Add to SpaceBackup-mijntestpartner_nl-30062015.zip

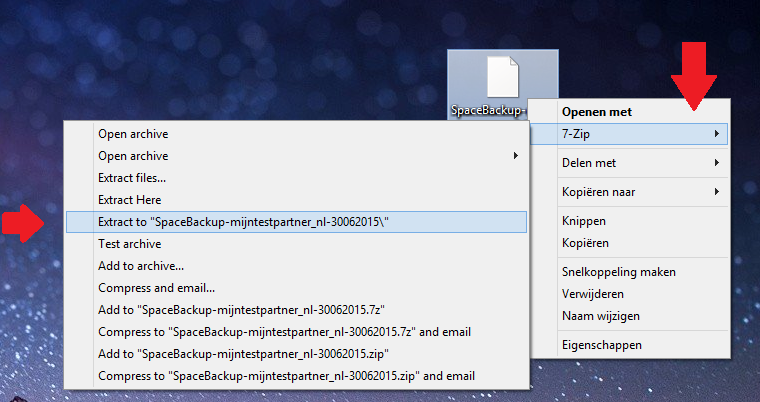pyautogui.click(x=296, y=354)
